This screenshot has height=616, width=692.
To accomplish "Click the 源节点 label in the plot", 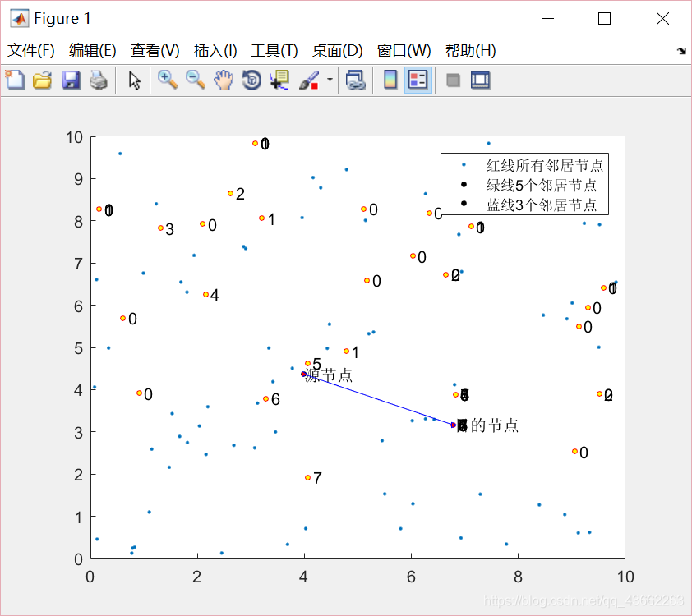I will (329, 375).
